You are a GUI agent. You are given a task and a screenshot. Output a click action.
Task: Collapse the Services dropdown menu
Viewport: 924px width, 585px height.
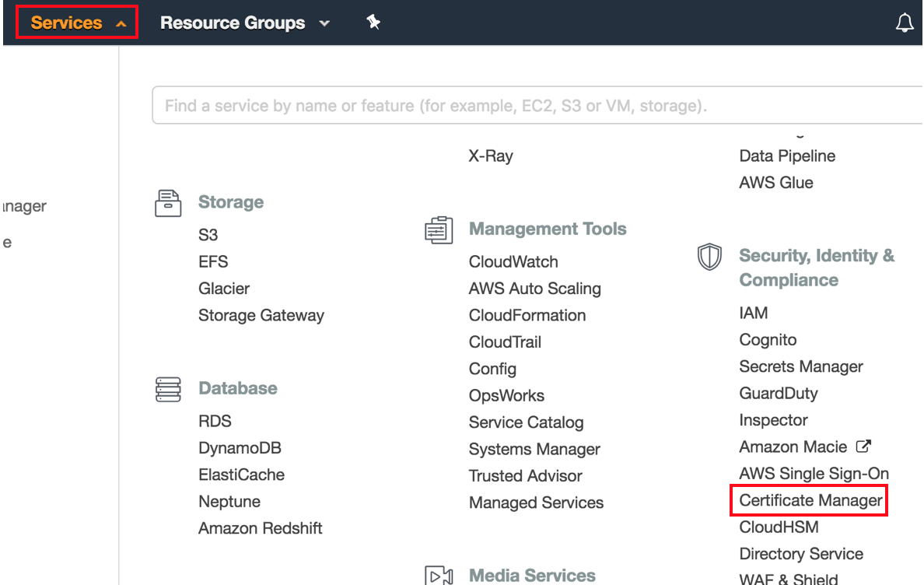click(x=78, y=23)
